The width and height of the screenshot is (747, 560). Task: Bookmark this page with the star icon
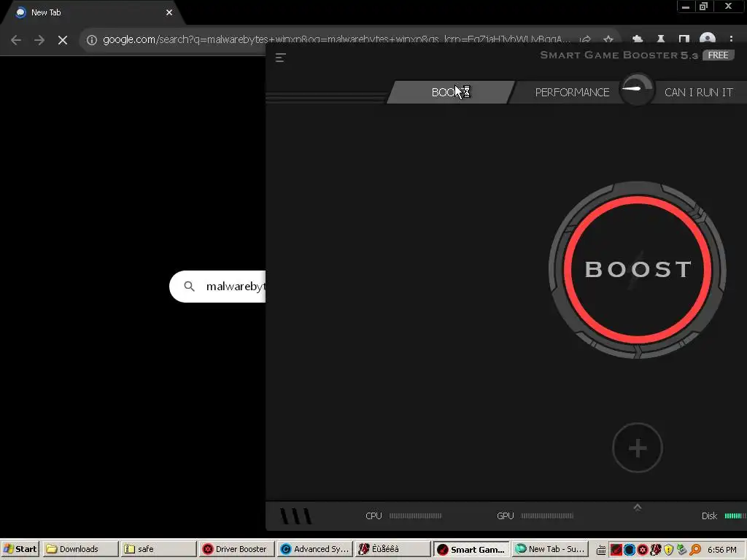[x=608, y=39]
